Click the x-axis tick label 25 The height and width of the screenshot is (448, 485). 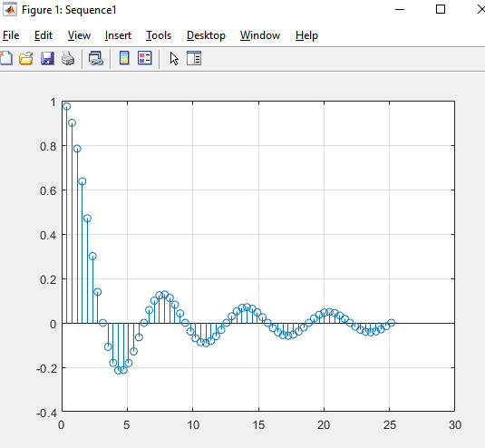coord(390,425)
